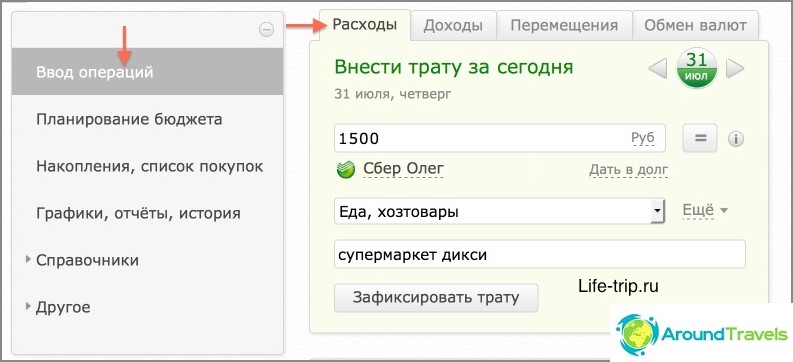Open the Еда, хозтовары category dropdown
Image resolution: width=793 pixels, height=362 pixels.
pos(499,211)
